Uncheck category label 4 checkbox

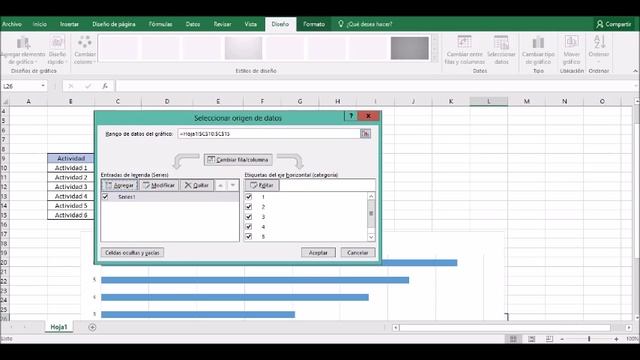(x=249, y=227)
